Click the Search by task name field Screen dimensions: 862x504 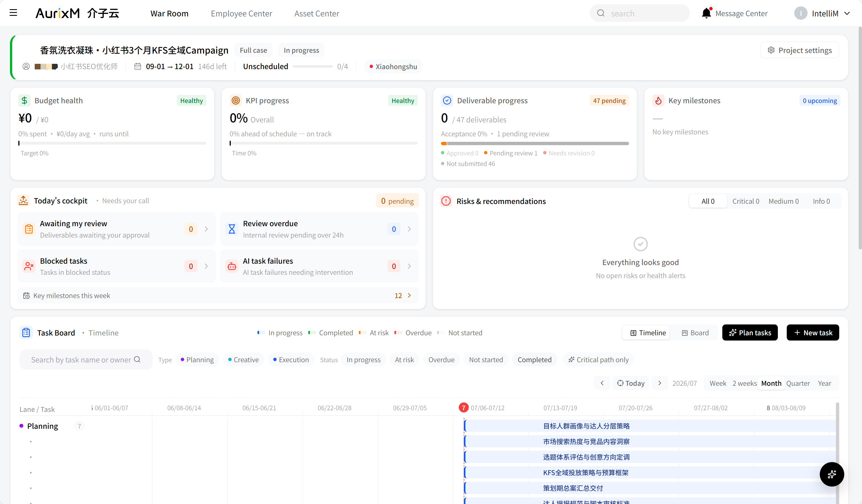[x=86, y=360]
